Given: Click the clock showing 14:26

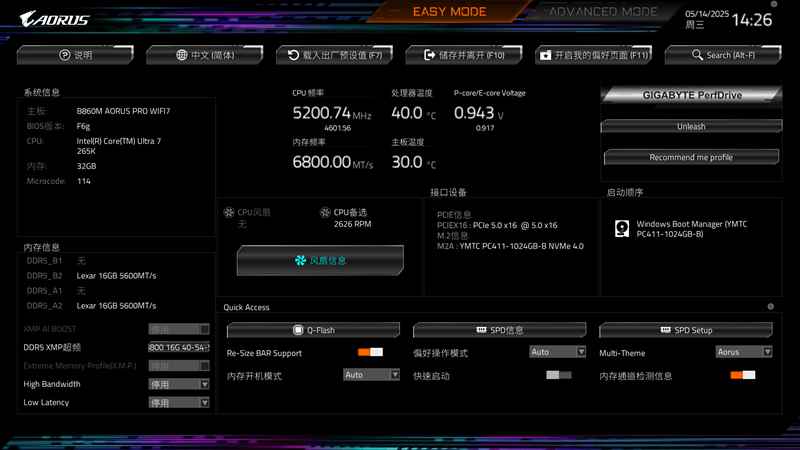Looking at the screenshot, I should point(752,20).
